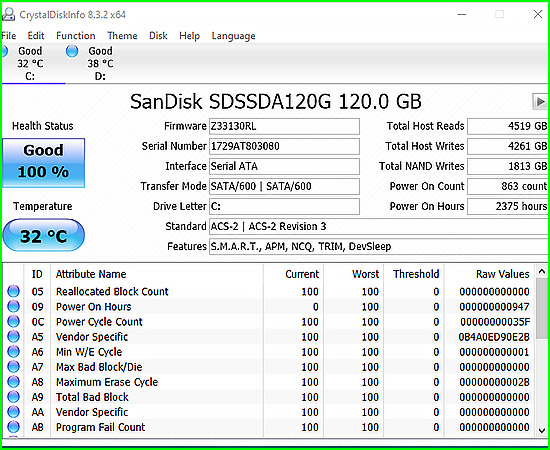The image size is (550, 450).
Task: Select the D: drive status orb
Action: 72,51
